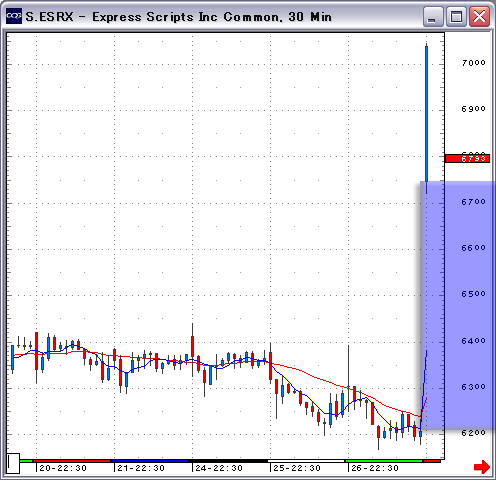
Task: Click the blue session bar segment on time axis
Action: tap(150, 461)
